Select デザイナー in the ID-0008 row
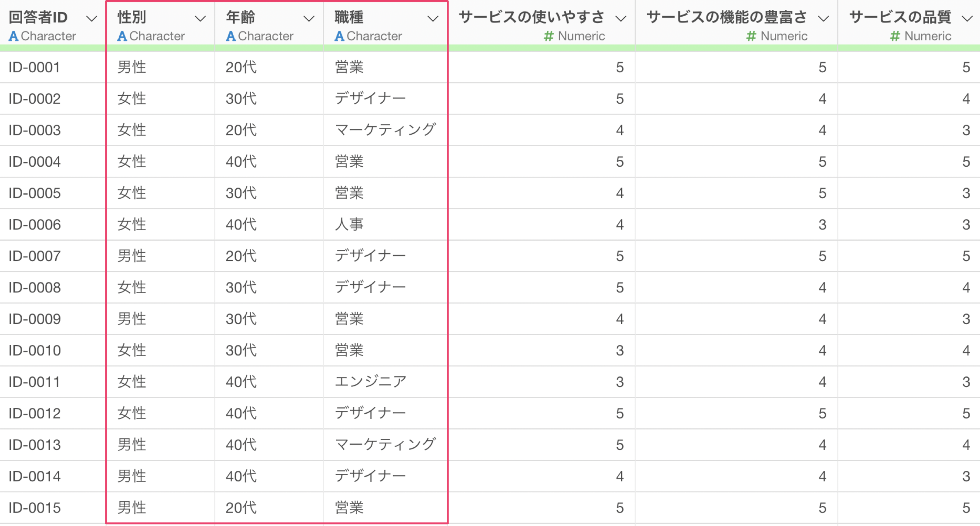The width and height of the screenshot is (980, 526). tap(370, 287)
